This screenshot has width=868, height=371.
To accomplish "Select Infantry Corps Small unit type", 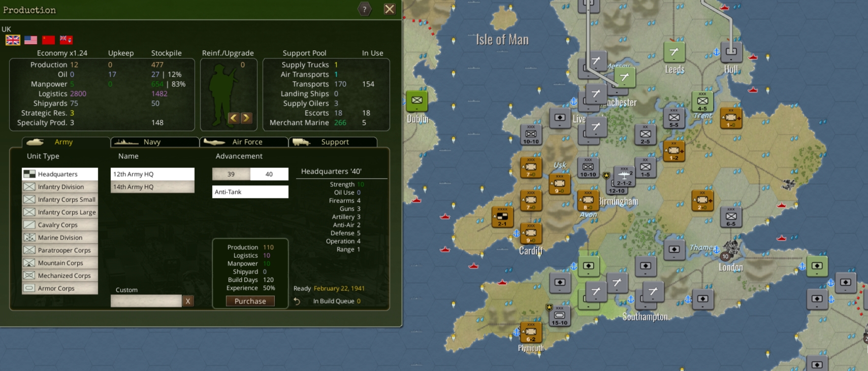I will click(60, 199).
